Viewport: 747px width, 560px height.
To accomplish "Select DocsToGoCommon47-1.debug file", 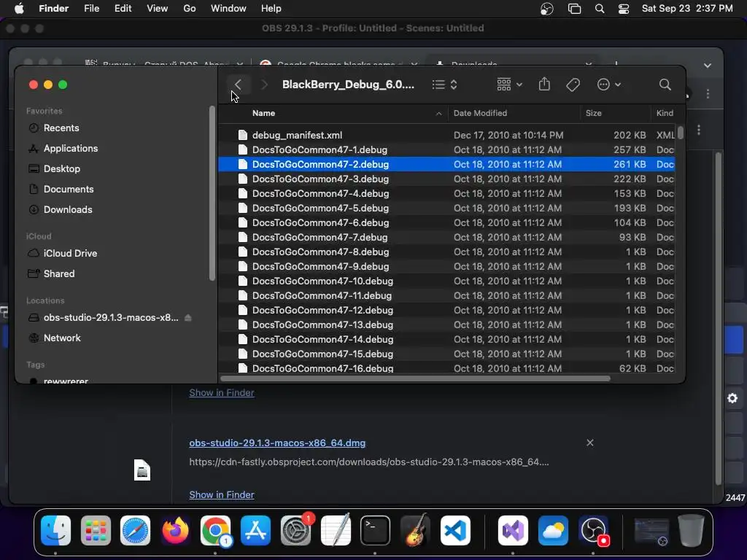I will (x=446, y=150).
